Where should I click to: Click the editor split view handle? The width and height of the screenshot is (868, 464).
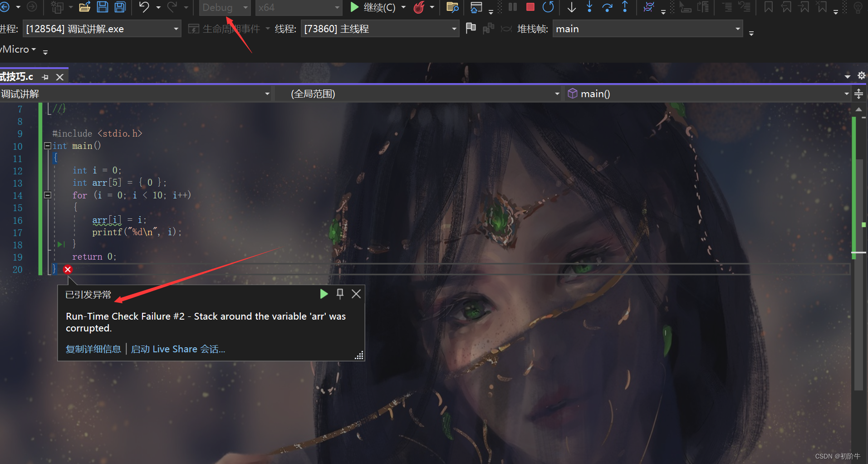coord(858,94)
